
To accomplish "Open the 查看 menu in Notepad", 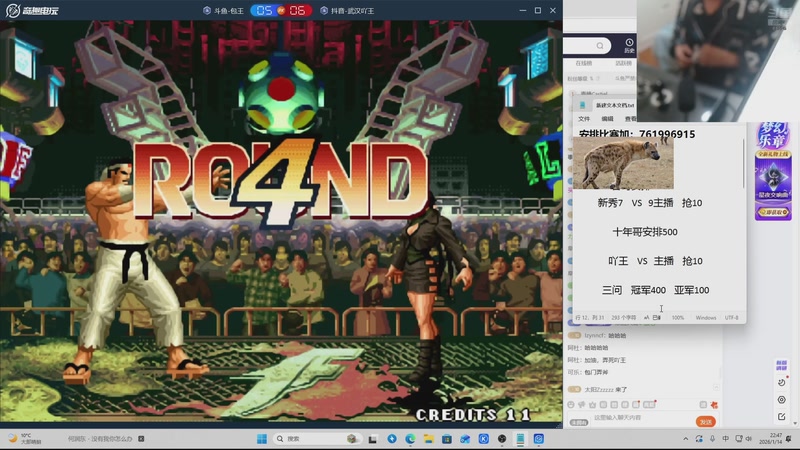I will coord(631,118).
